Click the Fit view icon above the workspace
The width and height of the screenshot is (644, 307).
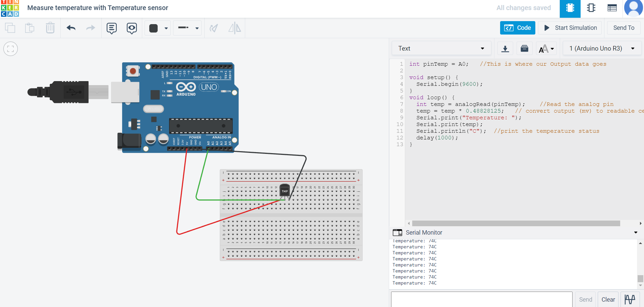(x=11, y=49)
